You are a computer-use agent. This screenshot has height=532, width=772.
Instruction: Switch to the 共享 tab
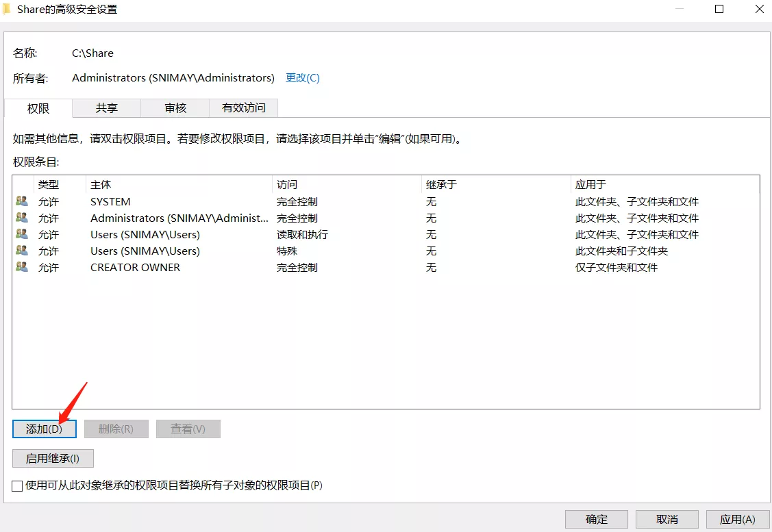click(x=106, y=108)
